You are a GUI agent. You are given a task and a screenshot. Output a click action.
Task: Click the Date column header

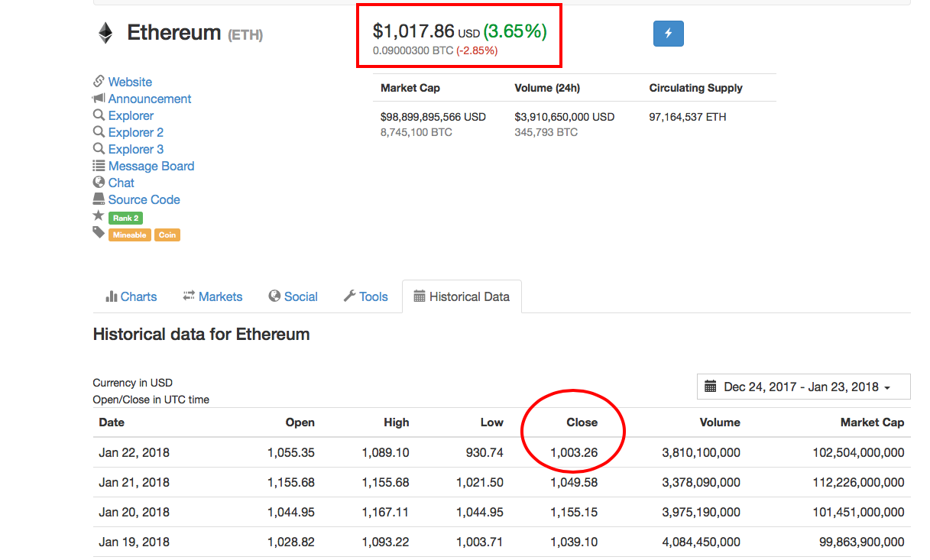pyautogui.click(x=112, y=422)
